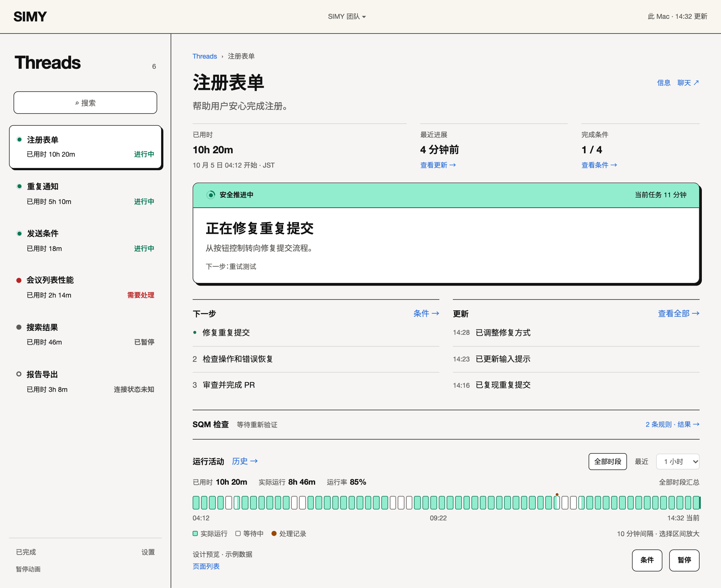Open the 14:16 已复现重复提交 update
721x588 pixels.
click(576, 385)
